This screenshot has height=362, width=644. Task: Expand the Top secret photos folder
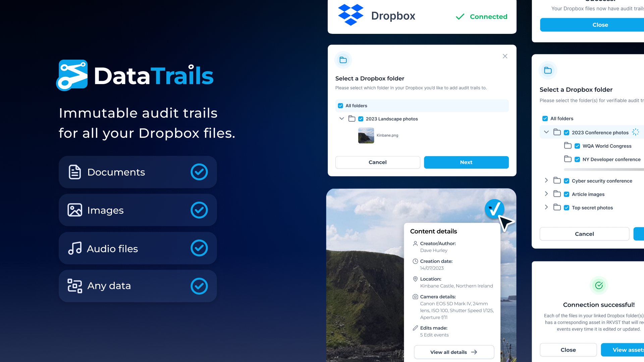pos(546,207)
